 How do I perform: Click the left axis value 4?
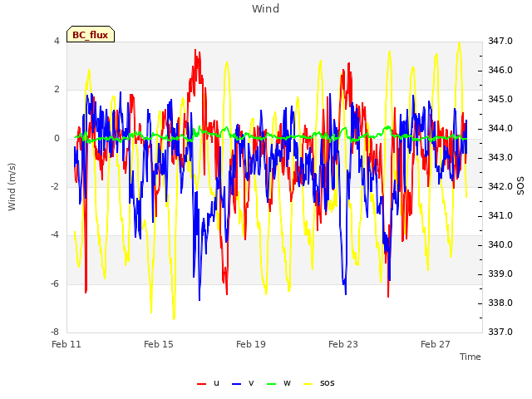[x=57, y=41]
